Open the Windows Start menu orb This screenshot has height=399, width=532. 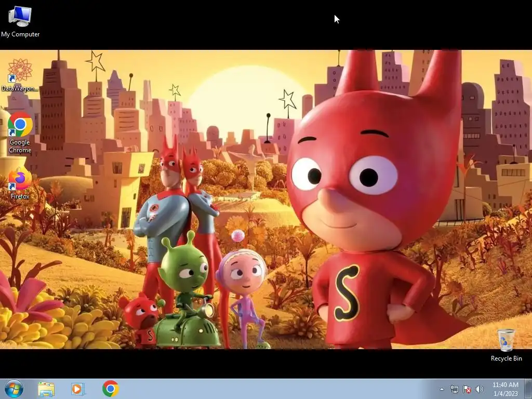click(x=14, y=389)
